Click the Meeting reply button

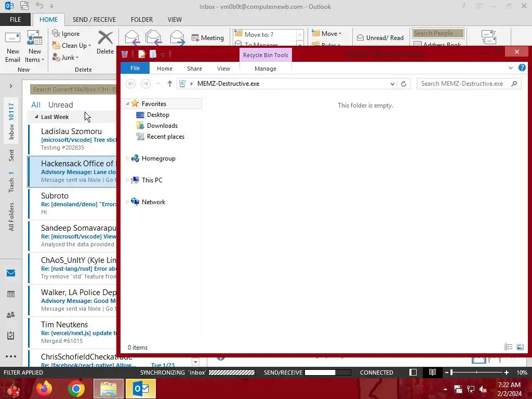point(208,37)
